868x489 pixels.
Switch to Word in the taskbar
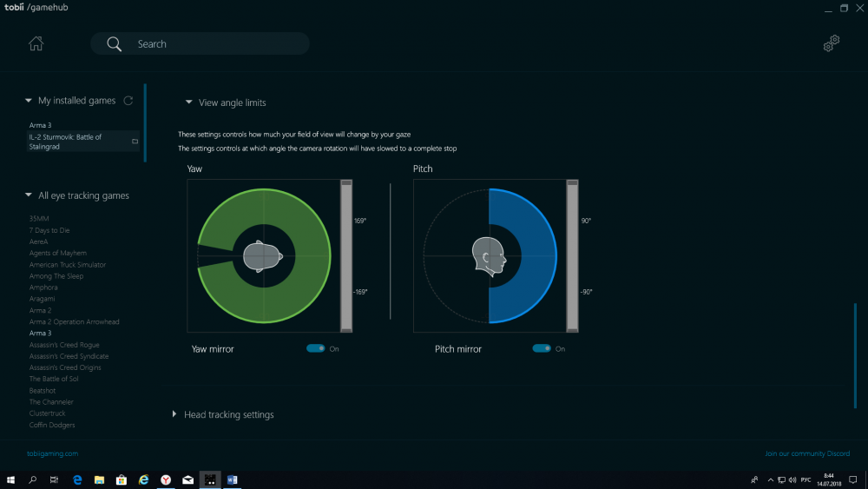pos(232,479)
